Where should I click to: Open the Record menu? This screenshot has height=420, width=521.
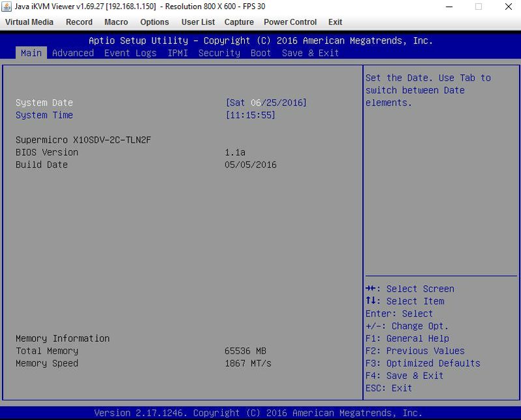[x=79, y=22]
